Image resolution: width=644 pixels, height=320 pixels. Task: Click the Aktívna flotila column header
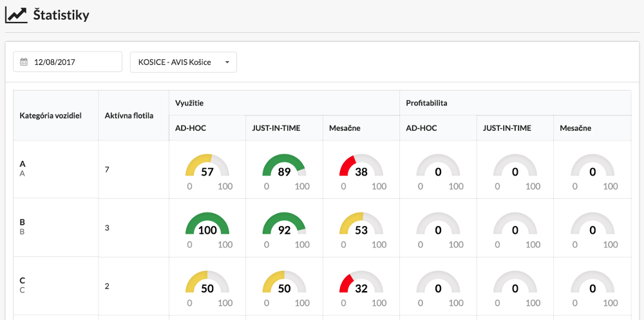click(x=129, y=116)
